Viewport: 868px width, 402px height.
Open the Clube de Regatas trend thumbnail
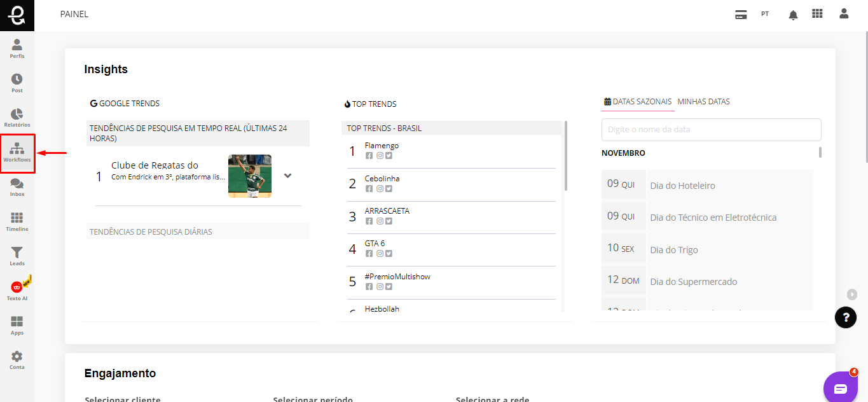pos(250,176)
